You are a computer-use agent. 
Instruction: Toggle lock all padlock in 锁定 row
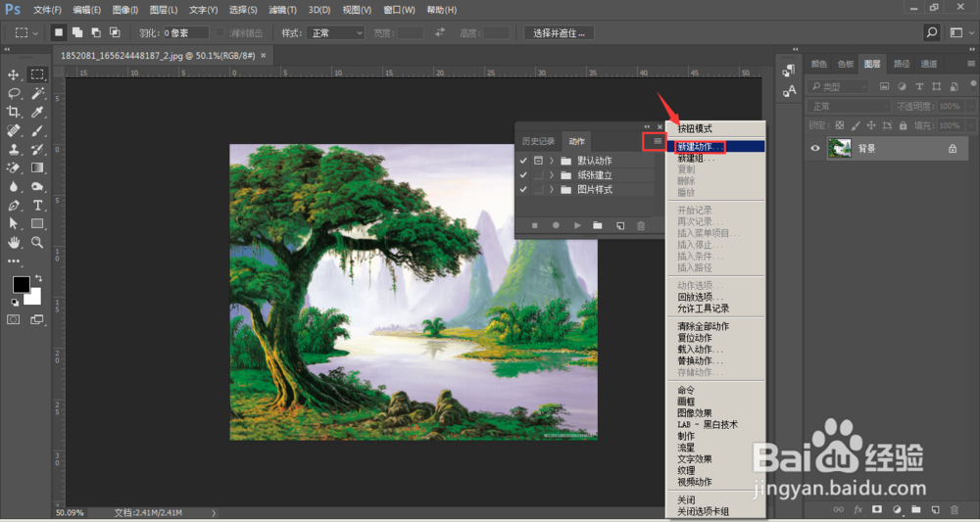coord(904,125)
